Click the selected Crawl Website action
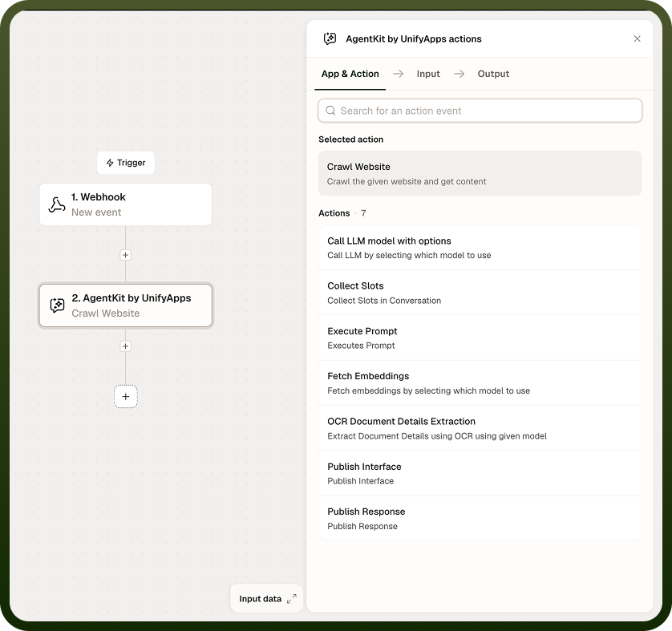This screenshot has width=672, height=631. pos(480,173)
